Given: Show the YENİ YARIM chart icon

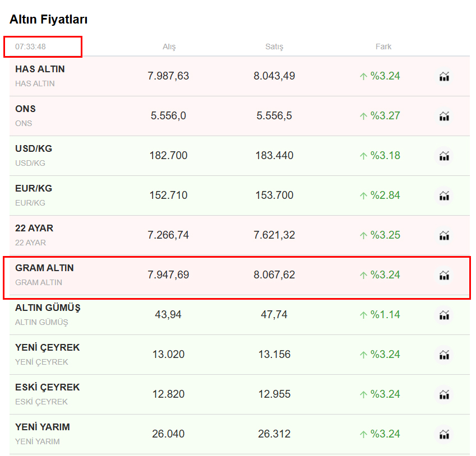Looking at the screenshot, I should (x=444, y=435).
